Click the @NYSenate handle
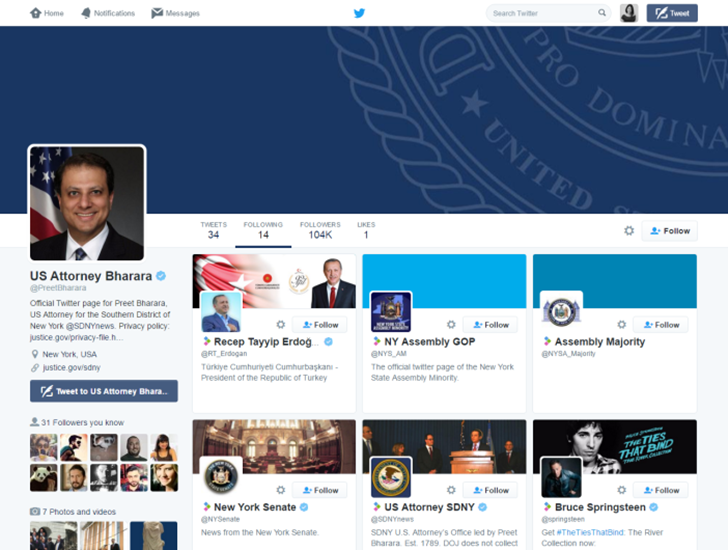The width and height of the screenshot is (728, 550). coord(220,519)
